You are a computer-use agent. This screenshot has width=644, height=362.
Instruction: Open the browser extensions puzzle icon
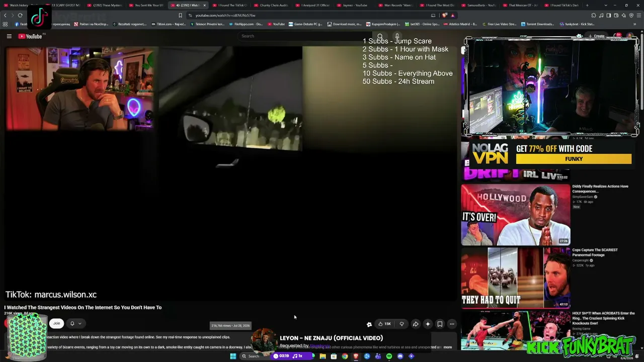594,15
